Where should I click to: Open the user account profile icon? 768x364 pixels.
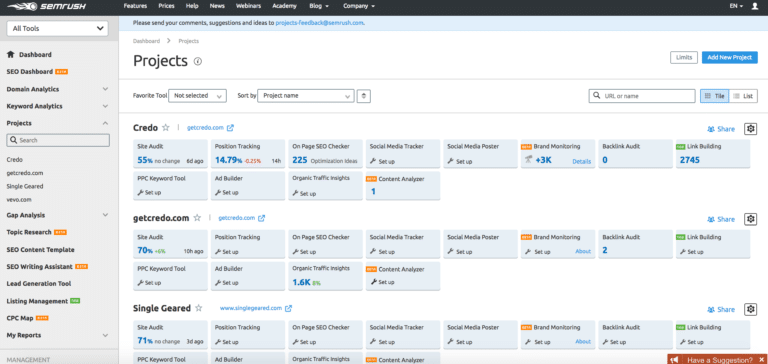[x=754, y=6]
